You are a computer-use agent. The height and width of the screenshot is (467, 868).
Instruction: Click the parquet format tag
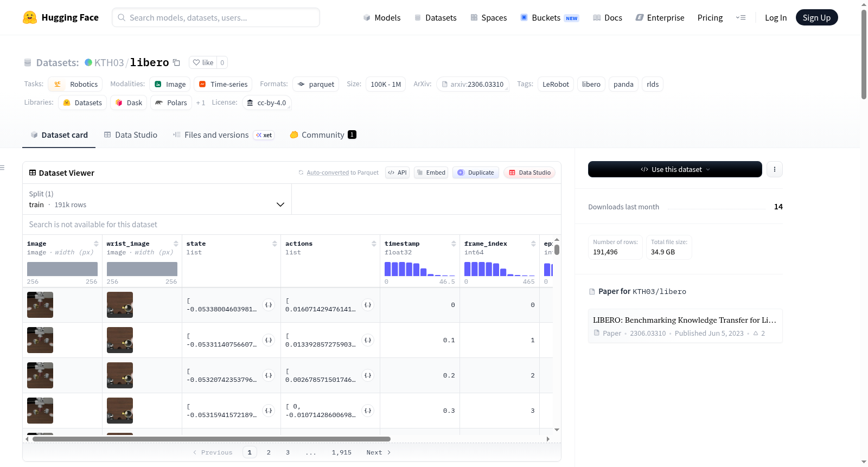tap(316, 84)
